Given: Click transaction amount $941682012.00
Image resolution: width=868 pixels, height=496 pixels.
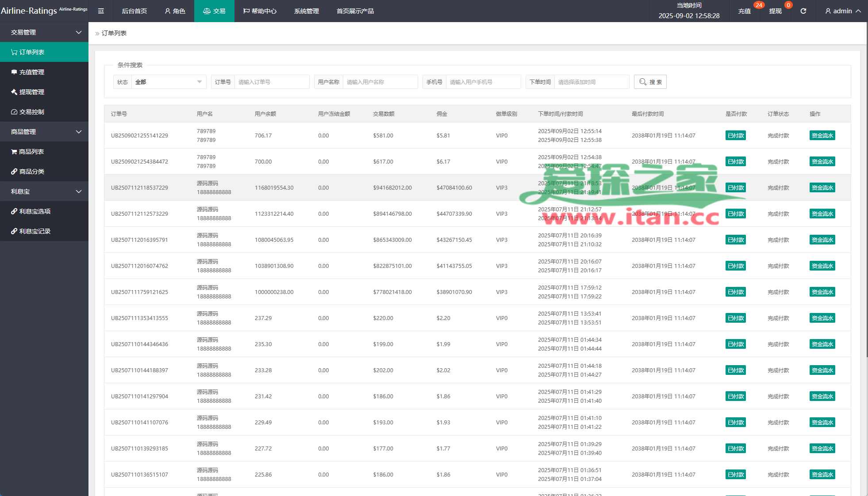Looking at the screenshot, I should [x=392, y=188].
